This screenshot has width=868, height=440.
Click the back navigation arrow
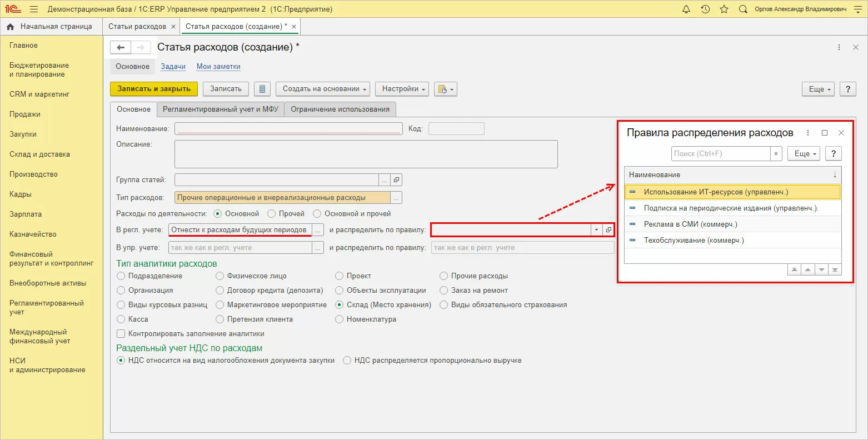tap(121, 48)
